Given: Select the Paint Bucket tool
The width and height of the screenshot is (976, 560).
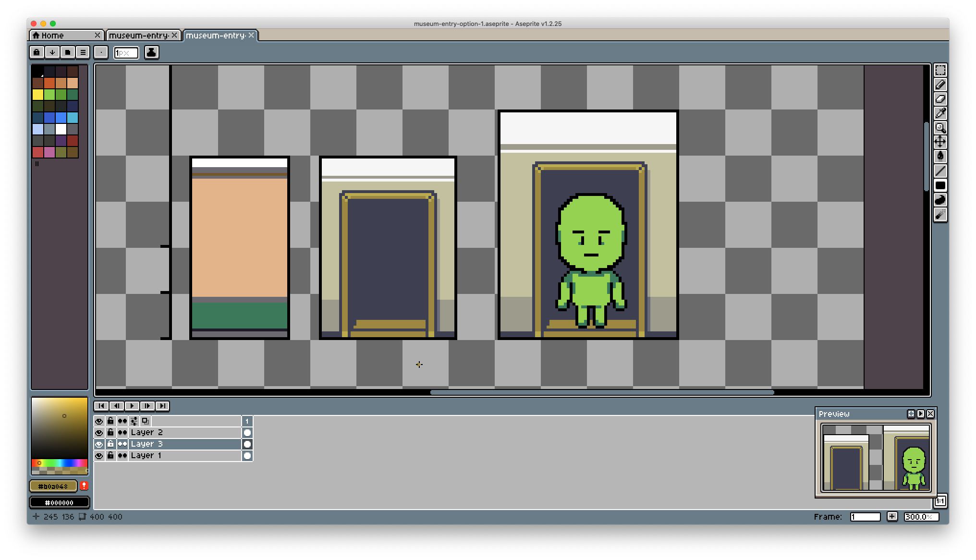Looking at the screenshot, I should coord(940,157).
